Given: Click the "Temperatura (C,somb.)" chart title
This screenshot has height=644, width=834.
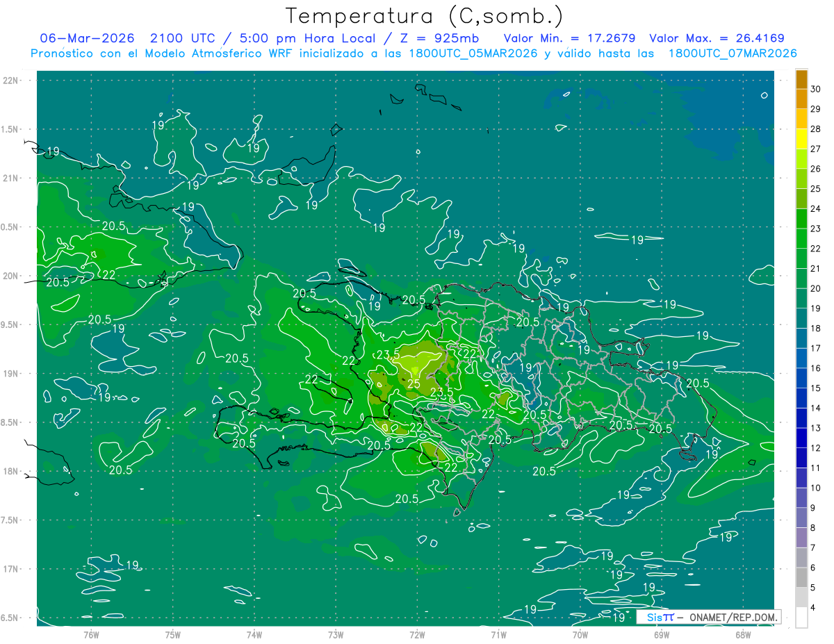Looking at the screenshot, I should [425, 16].
